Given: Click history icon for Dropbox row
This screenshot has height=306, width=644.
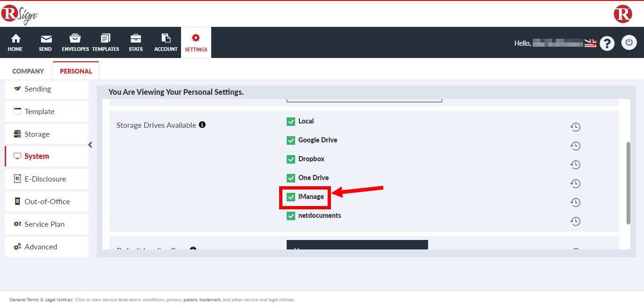Looking at the screenshot, I should pyautogui.click(x=575, y=165).
